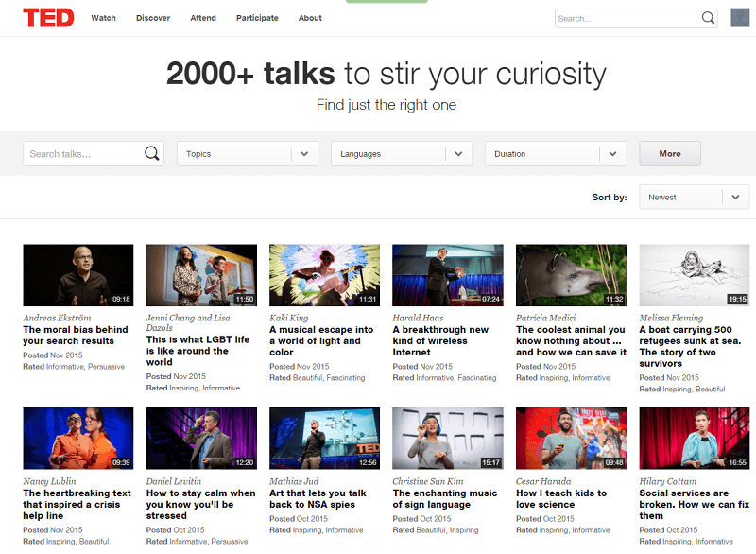The height and width of the screenshot is (554, 756).
Task: Expand the Languages dropdown
Action: point(401,154)
